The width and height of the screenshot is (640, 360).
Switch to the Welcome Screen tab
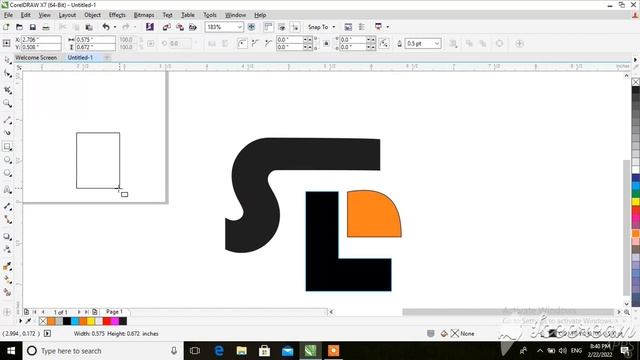pos(36,58)
